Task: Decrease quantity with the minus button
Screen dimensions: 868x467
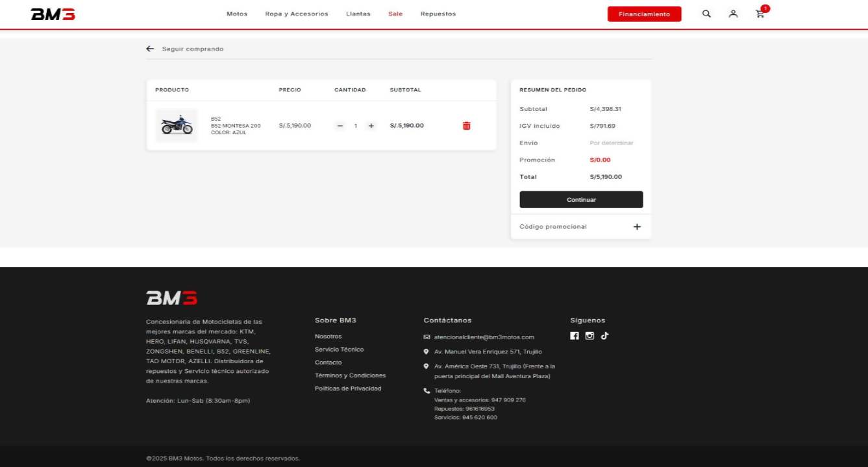Action: (x=340, y=126)
